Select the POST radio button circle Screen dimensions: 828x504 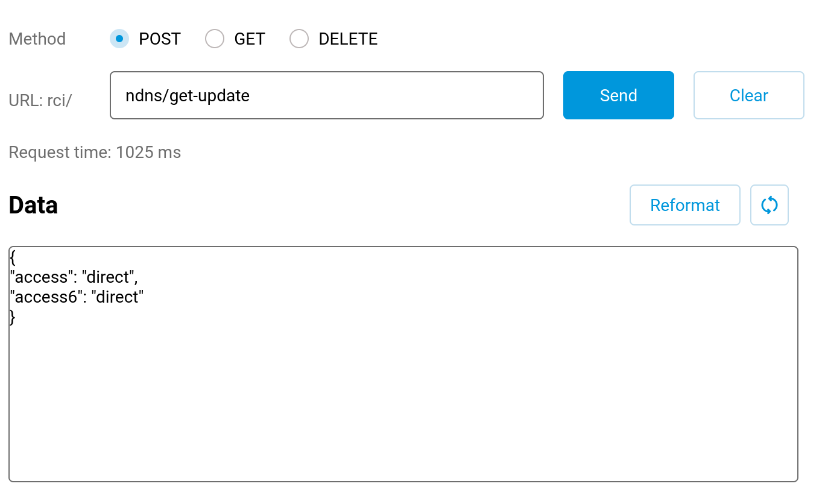(x=119, y=39)
